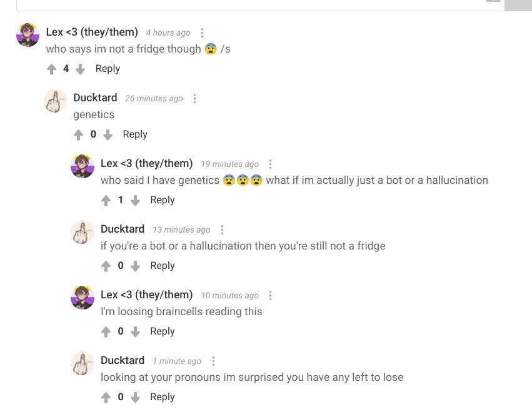Upvote the 'who said I have genetics' comment
The width and height of the screenshot is (532, 414).
coord(106,200)
